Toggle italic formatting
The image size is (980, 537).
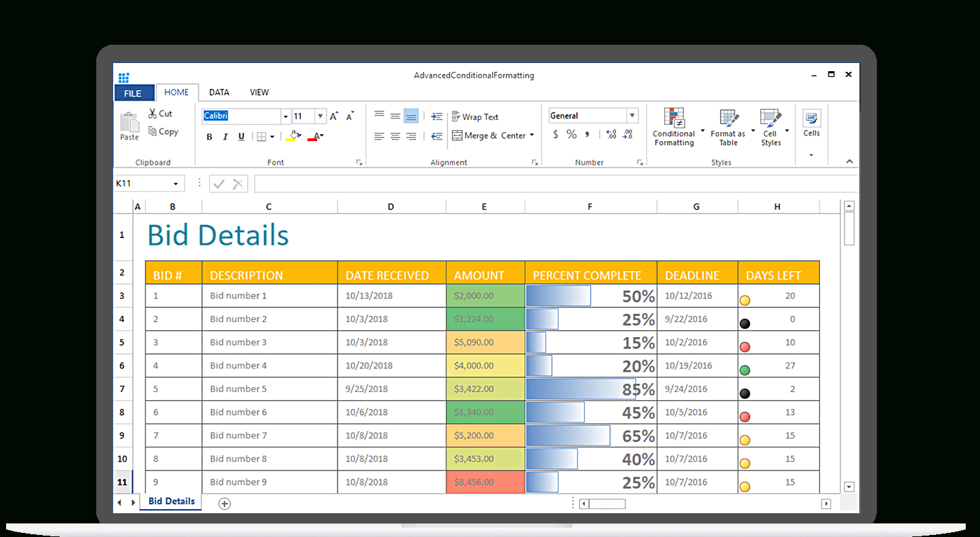pyautogui.click(x=225, y=136)
